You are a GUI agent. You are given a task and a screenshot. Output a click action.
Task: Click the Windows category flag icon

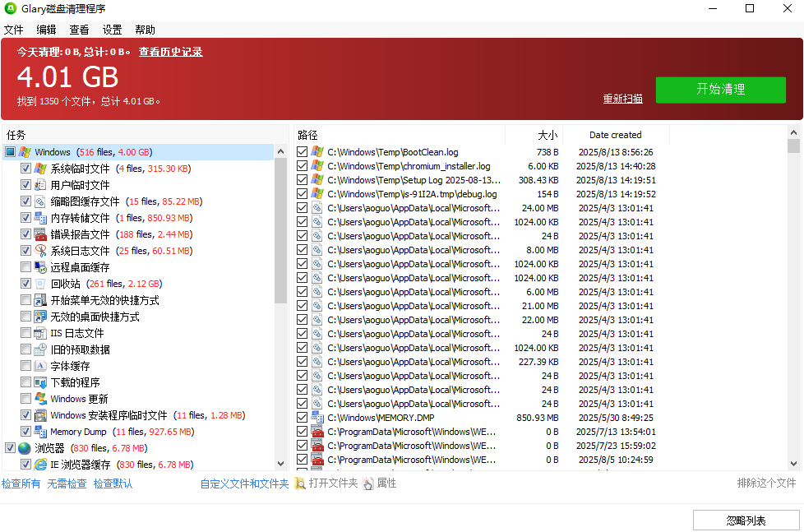pos(25,152)
